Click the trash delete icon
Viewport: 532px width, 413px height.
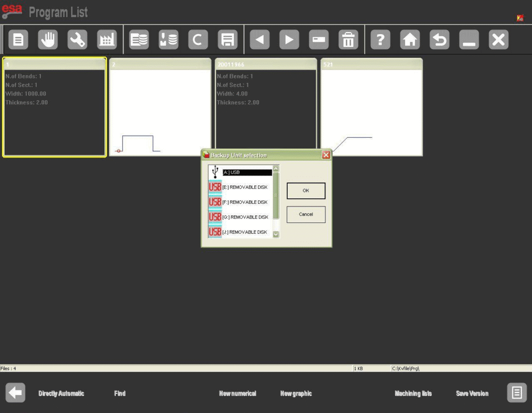pyautogui.click(x=348, y=40)
